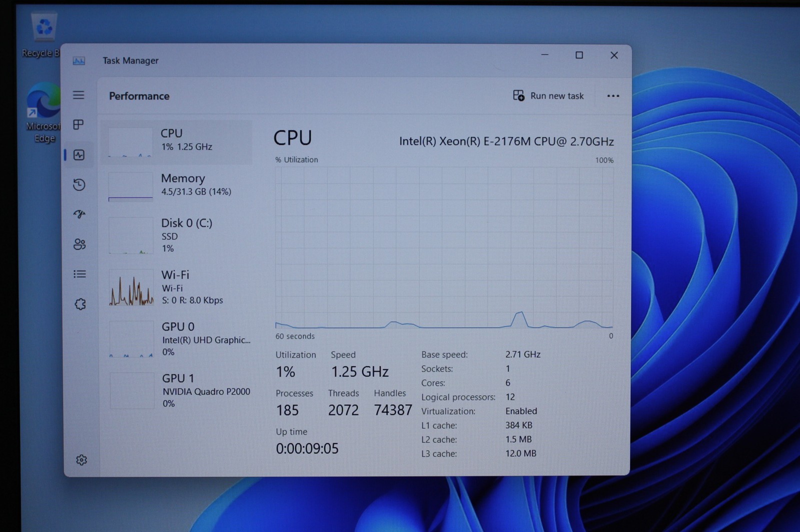
Task: Click the Run new task button
Action: point(548,95)
